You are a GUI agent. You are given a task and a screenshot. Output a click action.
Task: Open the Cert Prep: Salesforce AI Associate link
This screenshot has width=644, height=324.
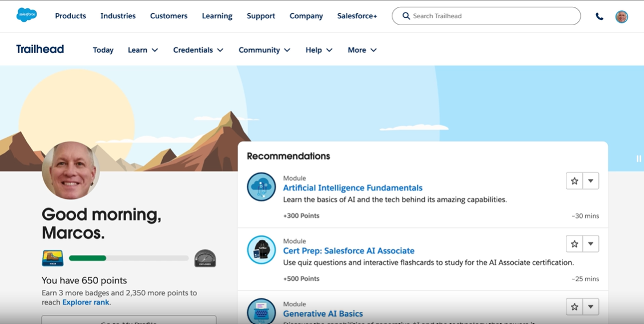tap(349, 251)
